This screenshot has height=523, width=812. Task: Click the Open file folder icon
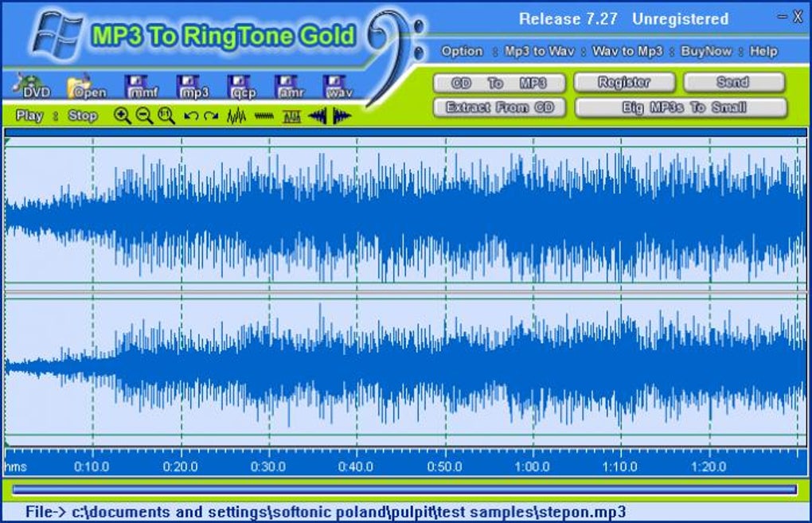click(87, 87)
